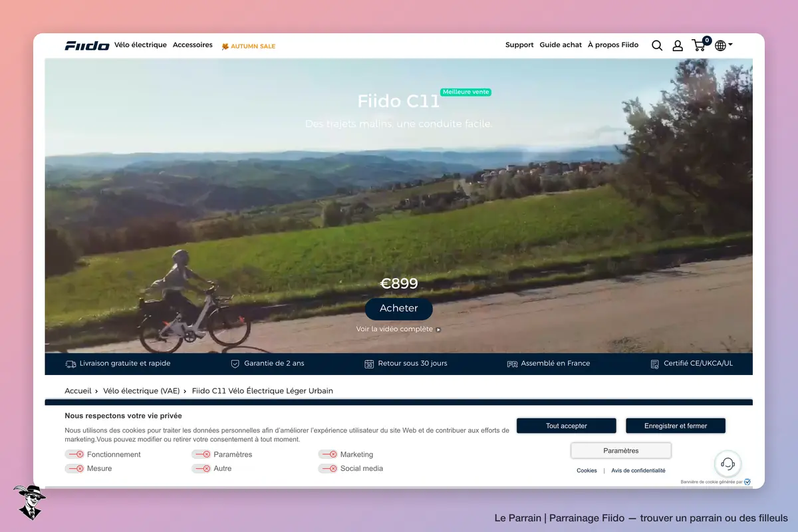Open the Vélo électrique menu
798x532 pixels.
coord(140,45)
